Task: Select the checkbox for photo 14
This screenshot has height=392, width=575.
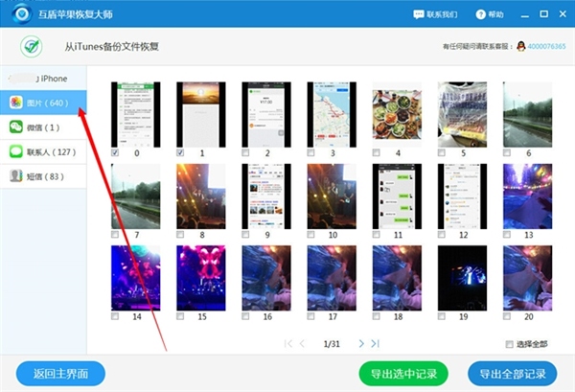Action: click(115, 316)
